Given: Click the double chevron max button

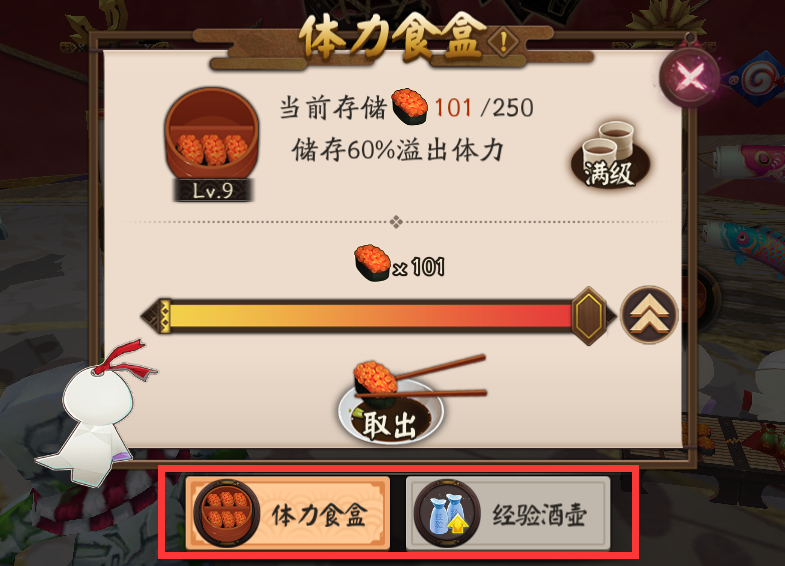Looking at the screenshot, I should (649, 315).
